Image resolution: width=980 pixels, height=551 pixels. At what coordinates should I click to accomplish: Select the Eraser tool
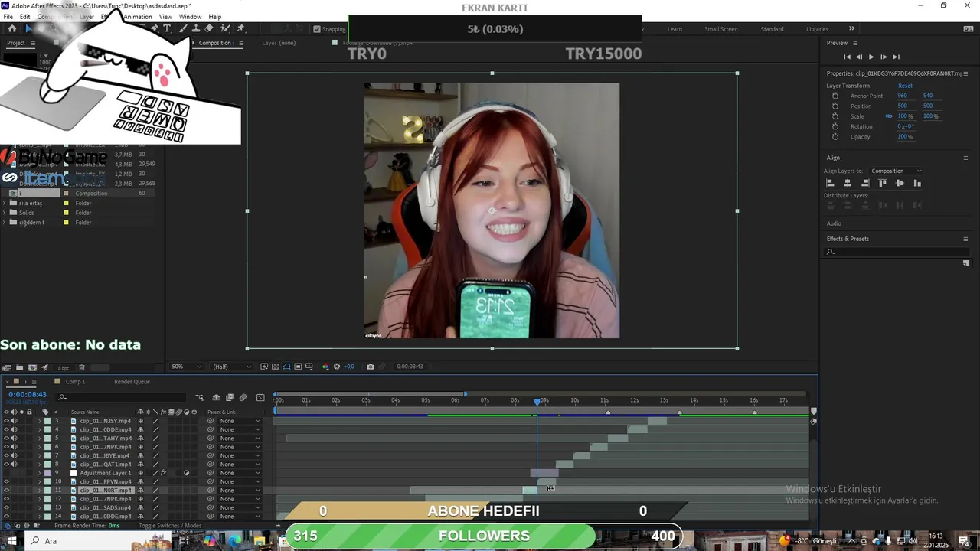tap(209, 28)
